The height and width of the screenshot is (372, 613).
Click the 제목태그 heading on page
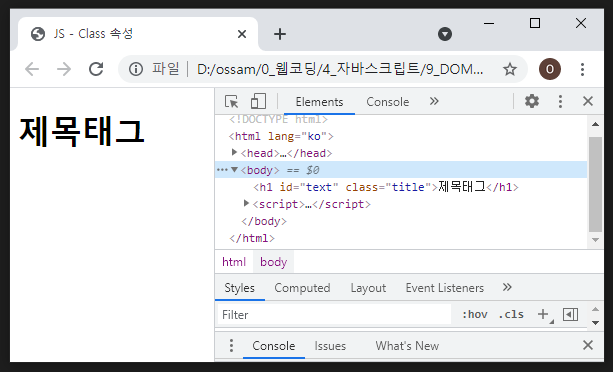pyautogui.click(x=82, y=132)
